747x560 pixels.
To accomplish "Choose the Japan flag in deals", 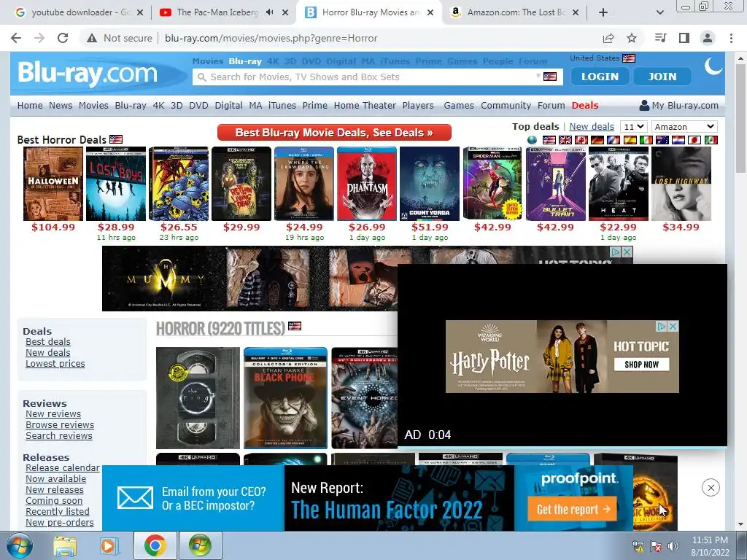I will click(694, 140).
